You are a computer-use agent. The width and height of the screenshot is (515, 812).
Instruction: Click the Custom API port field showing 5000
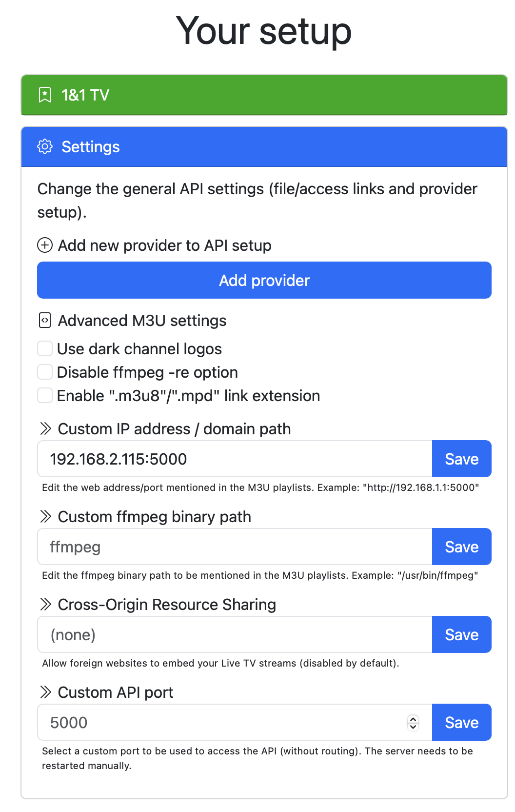tap(235, 722)
